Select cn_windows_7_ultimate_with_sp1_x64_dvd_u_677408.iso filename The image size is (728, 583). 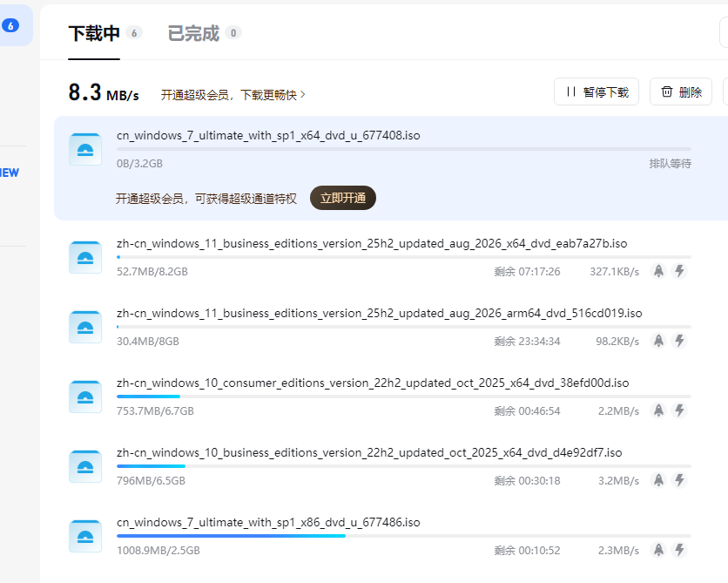pos(268,136)
